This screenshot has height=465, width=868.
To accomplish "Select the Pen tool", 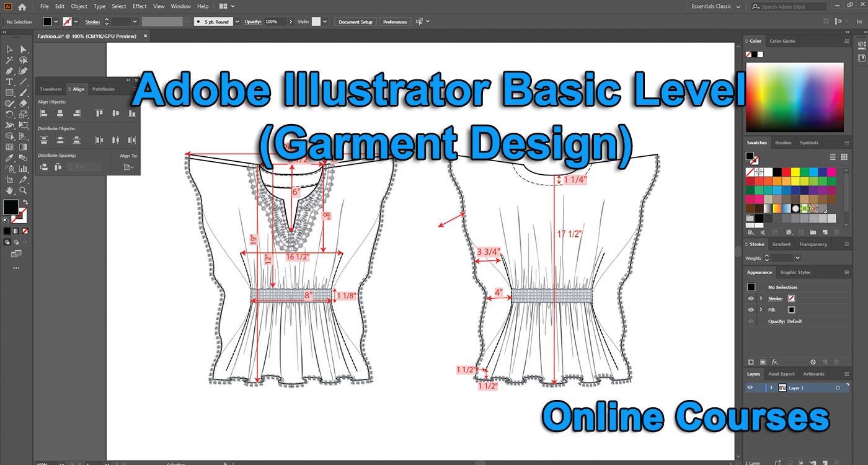I will 9,72.
